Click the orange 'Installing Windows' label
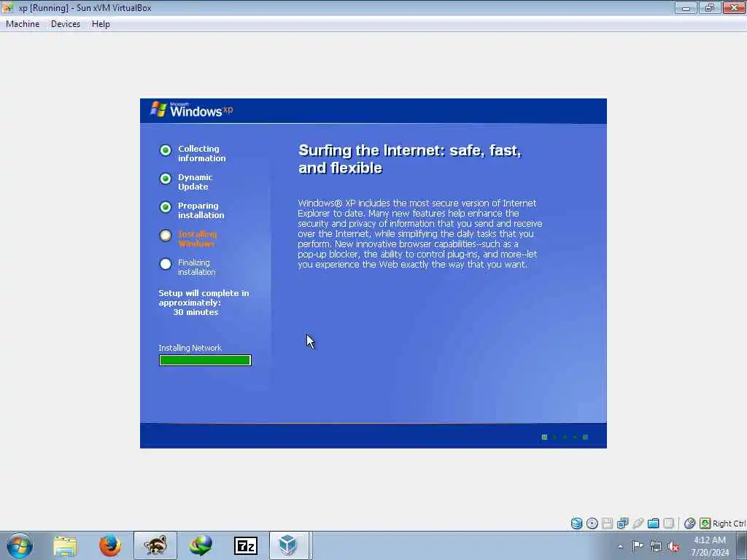Image resolution: width=747 pixels, height=560 pixels. pyautogui.click(x=197, y=238)
